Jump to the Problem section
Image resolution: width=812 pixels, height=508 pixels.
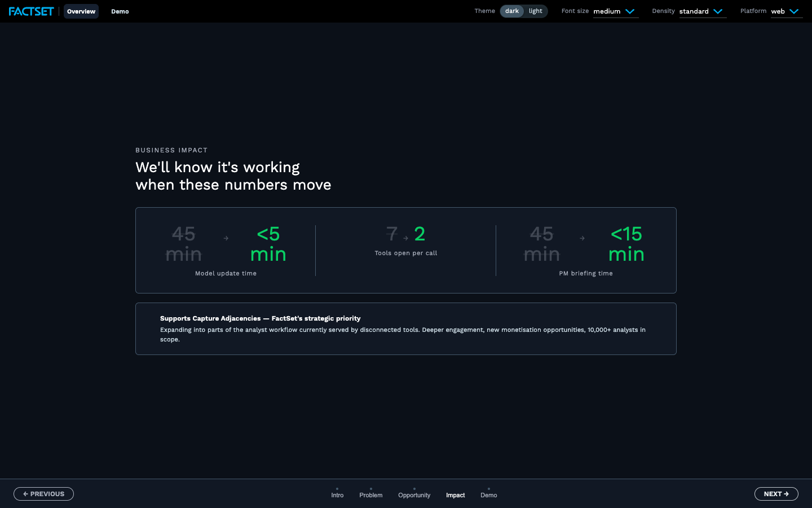pos(371,493)
